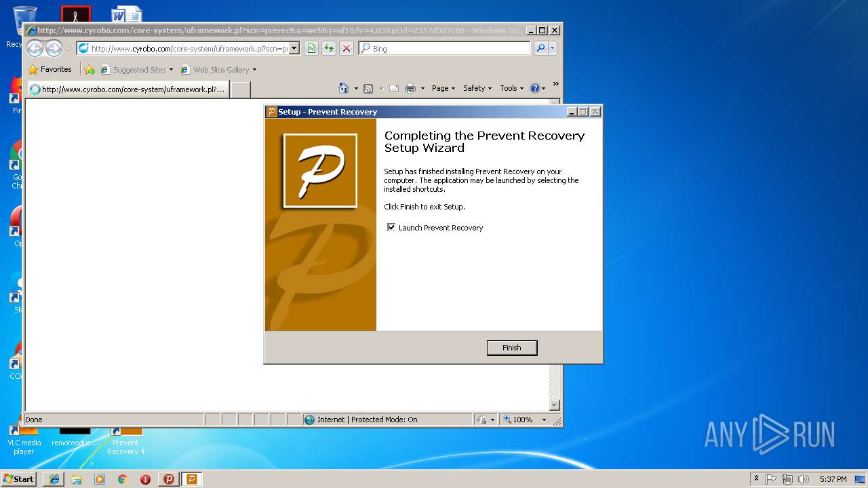Select VLC media player desktop icon
Screen dimensions: 868x488
(24, 441)
